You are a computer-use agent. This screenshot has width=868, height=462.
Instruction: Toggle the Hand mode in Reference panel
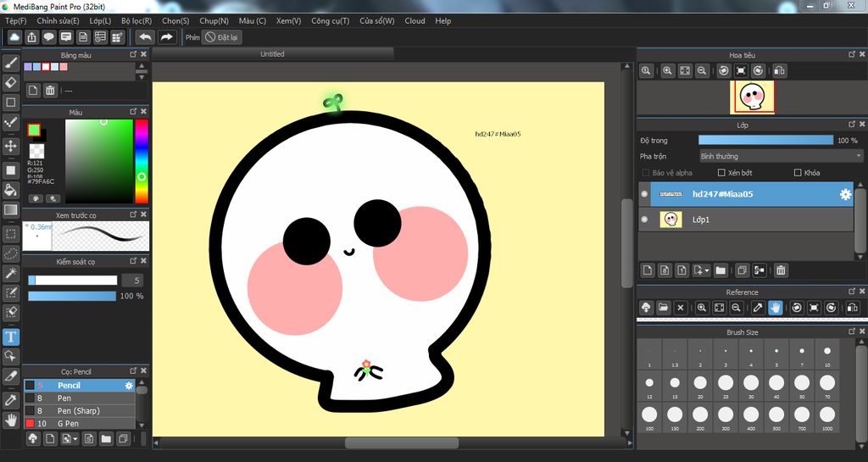pyautogui.click(x=775, y=308)
